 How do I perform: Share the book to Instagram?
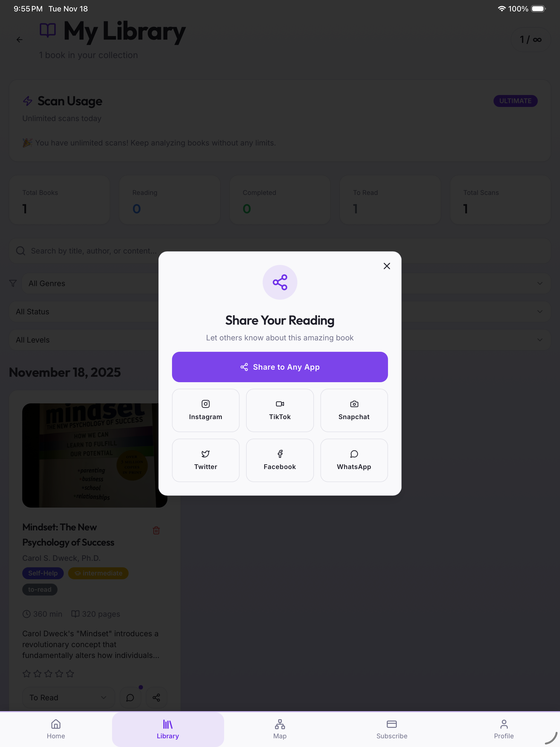click(206, 410)
